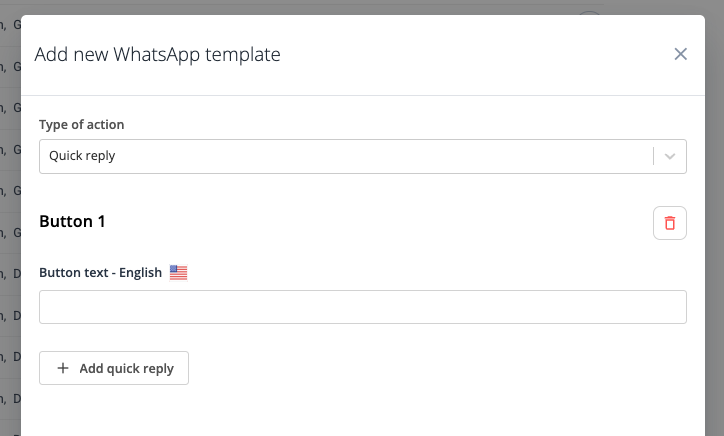724x436 pixels.
Task: Click the separator line beside the dropdown chevron
Action: tap(653, 156)
